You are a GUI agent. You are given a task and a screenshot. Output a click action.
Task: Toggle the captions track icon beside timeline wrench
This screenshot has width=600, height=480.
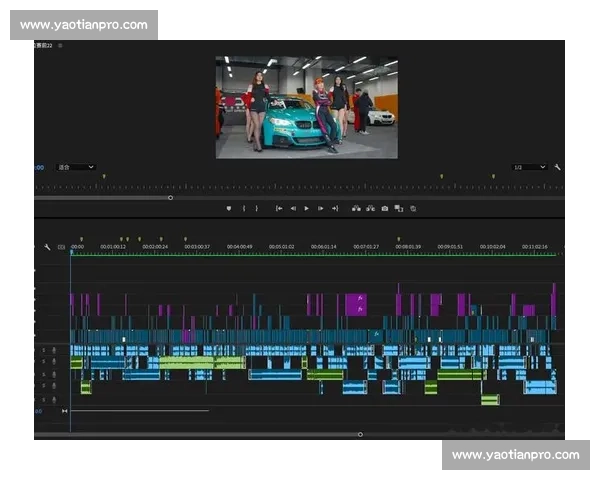(61, 246)
